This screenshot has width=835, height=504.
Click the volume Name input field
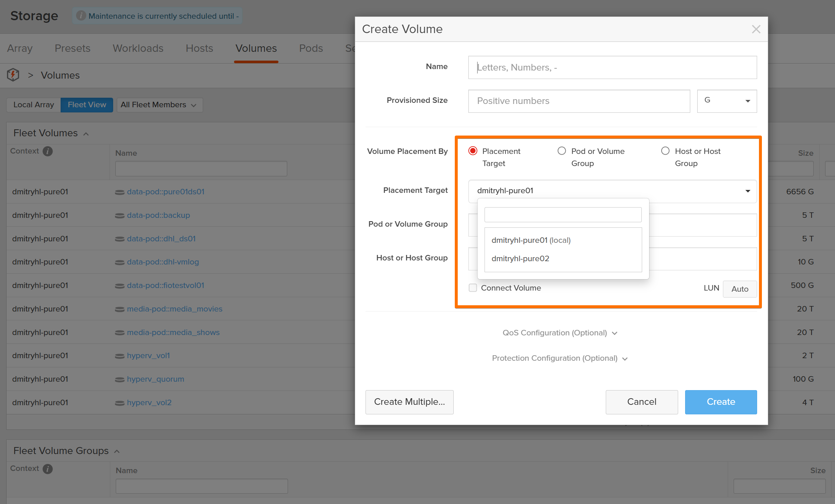[612, 68]
